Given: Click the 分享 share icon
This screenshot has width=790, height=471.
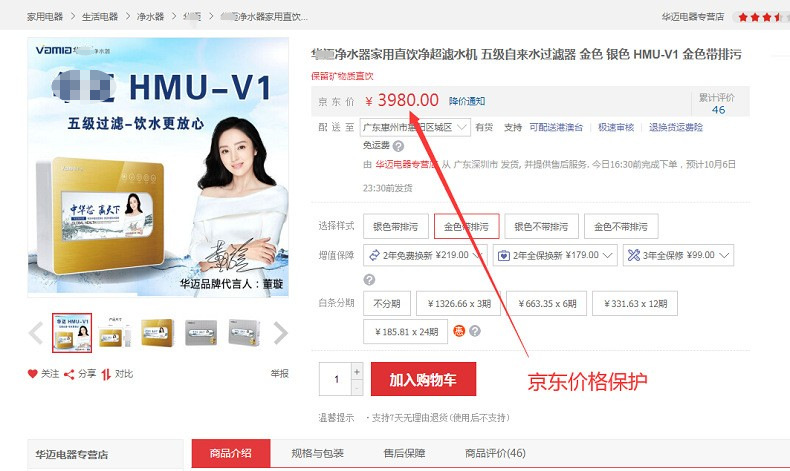Looking at the screenshot, I should [69, 374].
